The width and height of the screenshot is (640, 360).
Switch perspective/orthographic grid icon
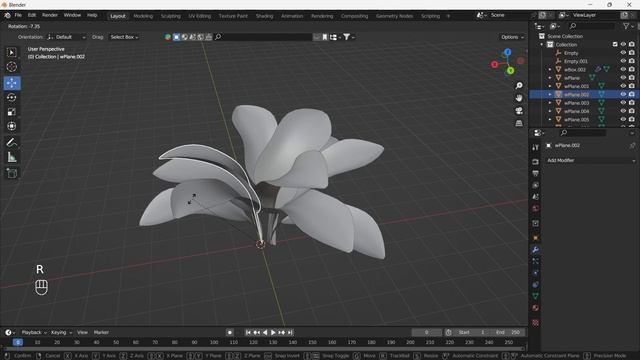click(x=519, y=123)
